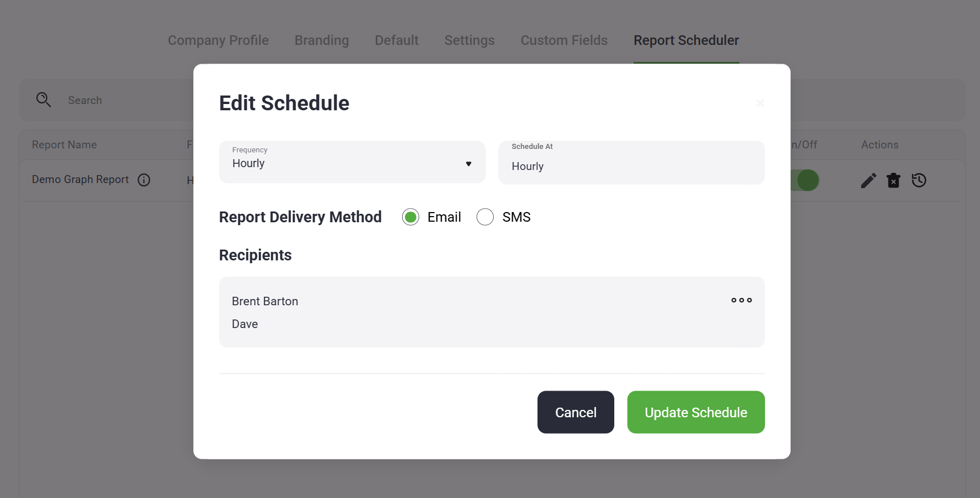This screenshot has height=498, width=980.
Task: Open the schedule history clock icon
Action: tap(919, 181)
